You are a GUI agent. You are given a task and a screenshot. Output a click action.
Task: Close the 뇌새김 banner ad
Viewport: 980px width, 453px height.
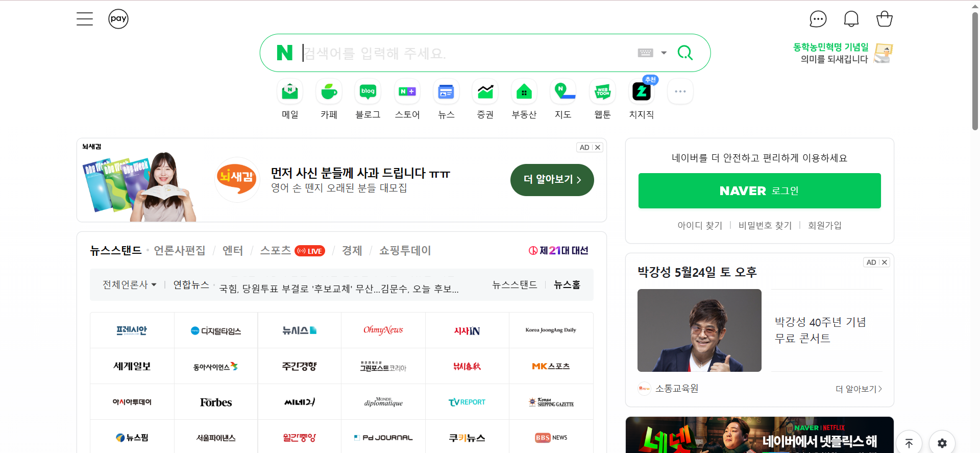(x=598, y=148)
